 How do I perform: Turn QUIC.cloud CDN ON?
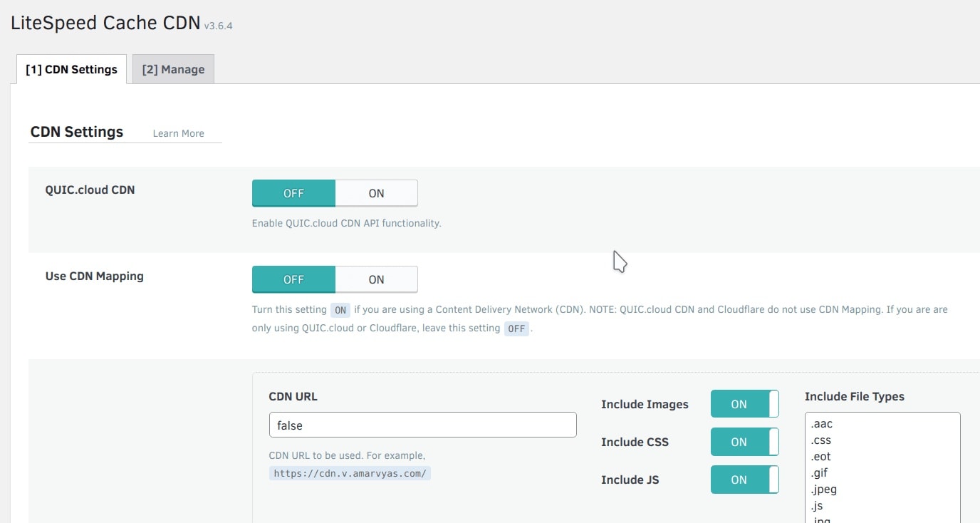click(376, 193)
